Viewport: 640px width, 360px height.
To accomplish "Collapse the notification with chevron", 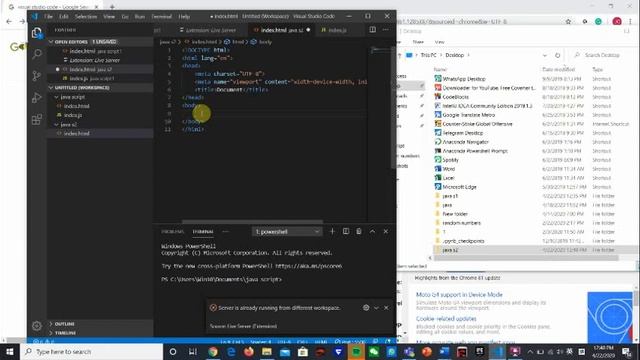I will [x=376, y=307].
